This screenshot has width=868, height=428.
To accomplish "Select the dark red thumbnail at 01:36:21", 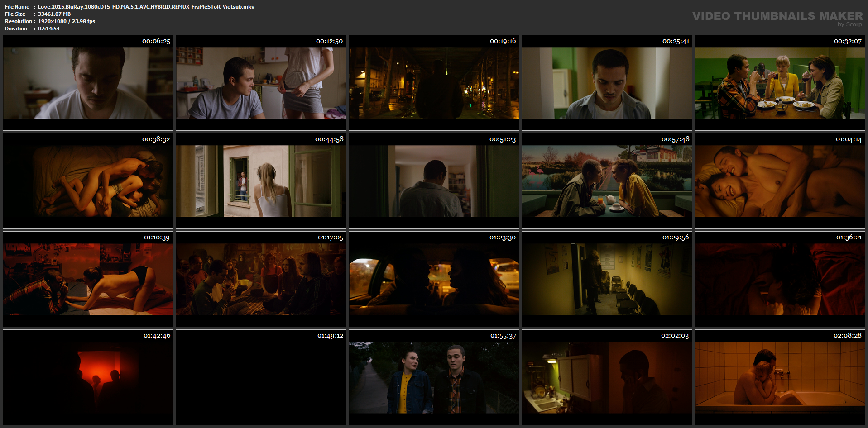I will [x=780, y=279].
